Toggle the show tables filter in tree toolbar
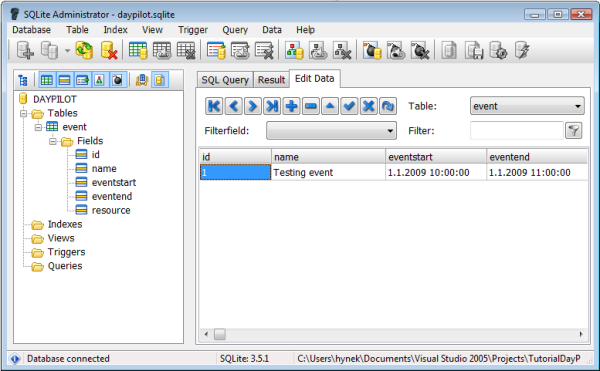The image size is (600, 371). (x=47, y=80)
